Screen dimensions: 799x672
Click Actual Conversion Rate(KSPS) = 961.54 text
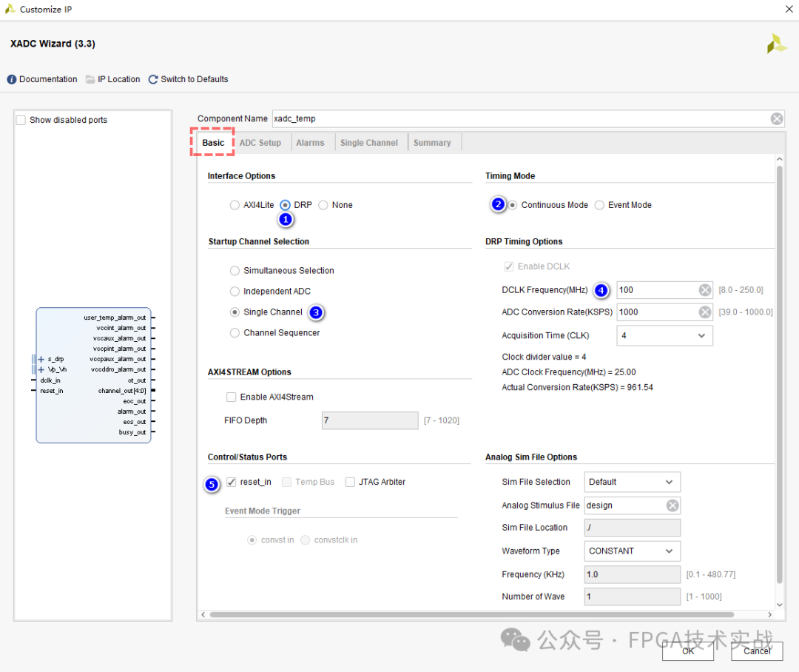coord(577,388)
